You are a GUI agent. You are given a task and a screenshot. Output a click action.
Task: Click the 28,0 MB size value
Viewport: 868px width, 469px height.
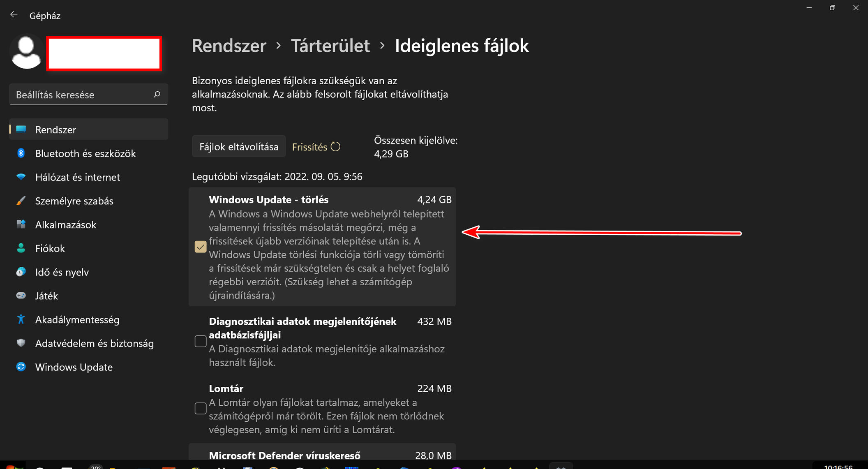point(433,455)
